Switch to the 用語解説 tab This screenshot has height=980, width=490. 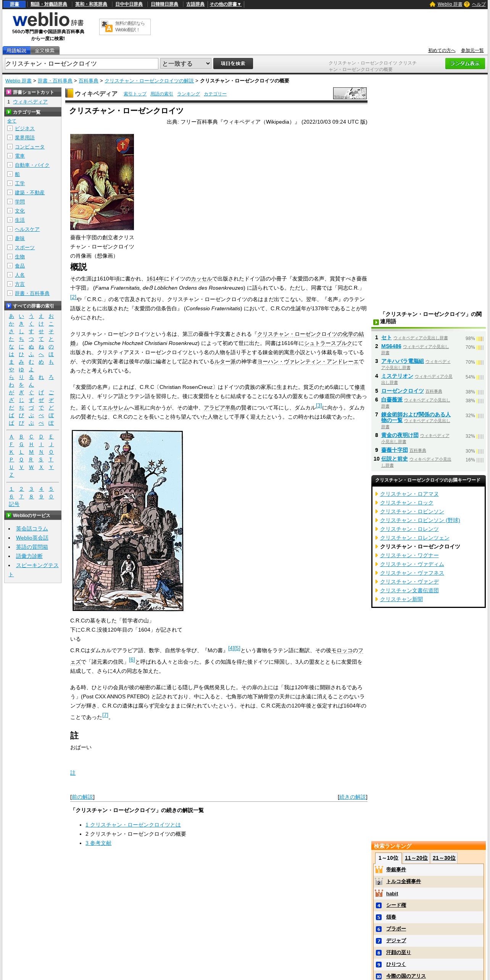tap(16, 50)
